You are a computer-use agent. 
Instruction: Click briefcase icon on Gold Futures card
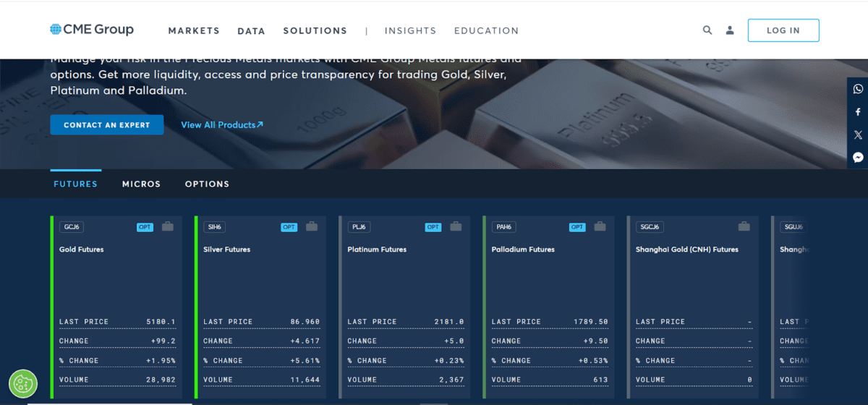click(168, 227)
